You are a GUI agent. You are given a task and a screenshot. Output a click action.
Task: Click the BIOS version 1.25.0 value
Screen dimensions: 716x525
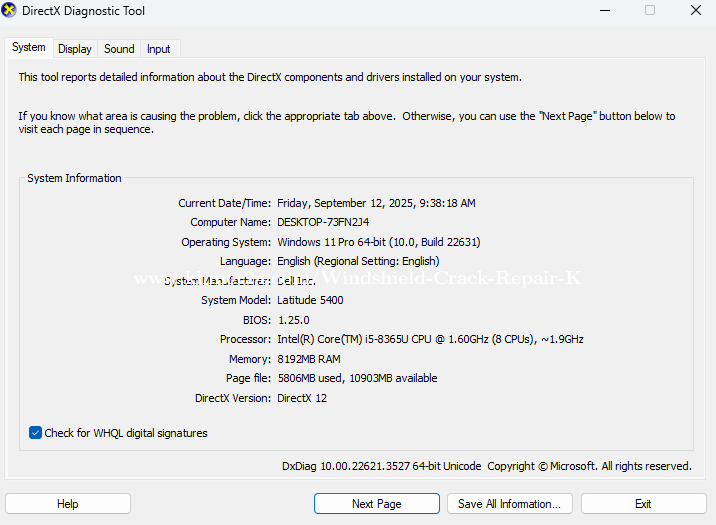(293, 320)
